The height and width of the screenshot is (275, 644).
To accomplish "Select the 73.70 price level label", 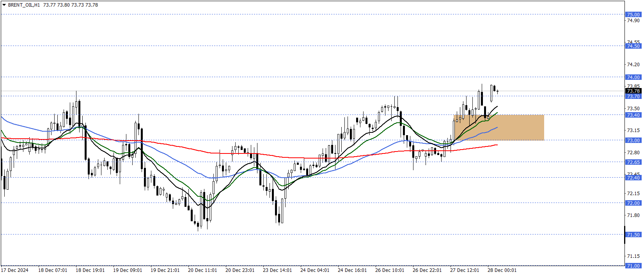I will [x=633, y=96].
